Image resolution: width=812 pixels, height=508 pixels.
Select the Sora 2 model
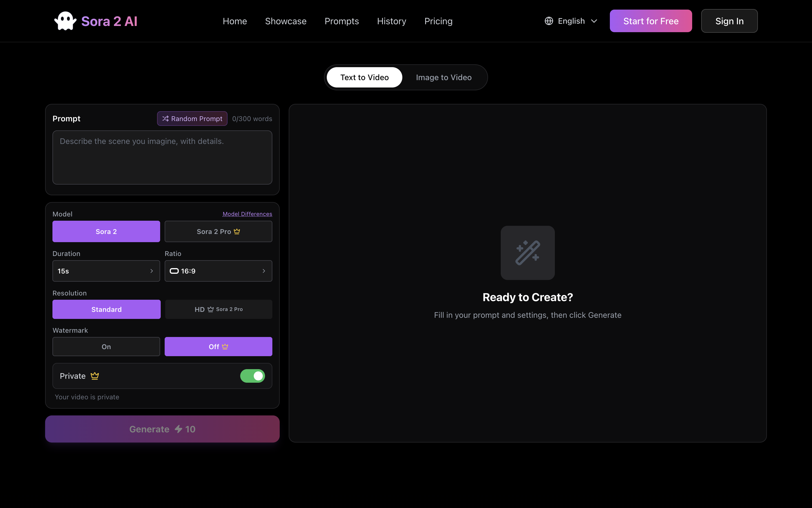tap(106, 231)
